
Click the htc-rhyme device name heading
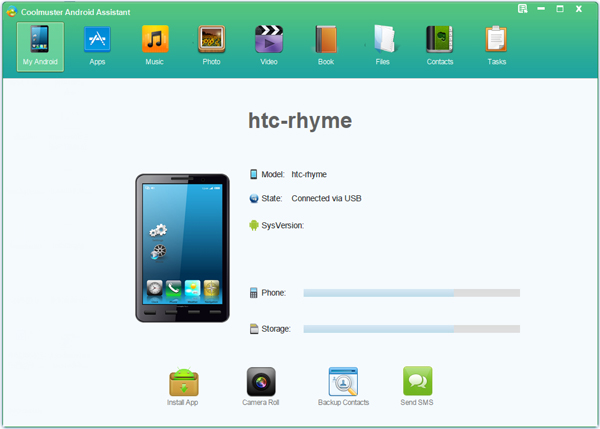coord(300,120)
